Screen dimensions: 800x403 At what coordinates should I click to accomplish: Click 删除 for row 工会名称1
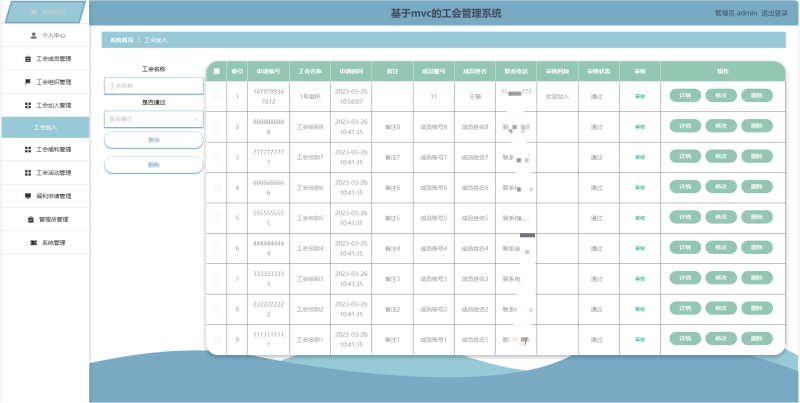coord(757,338)
